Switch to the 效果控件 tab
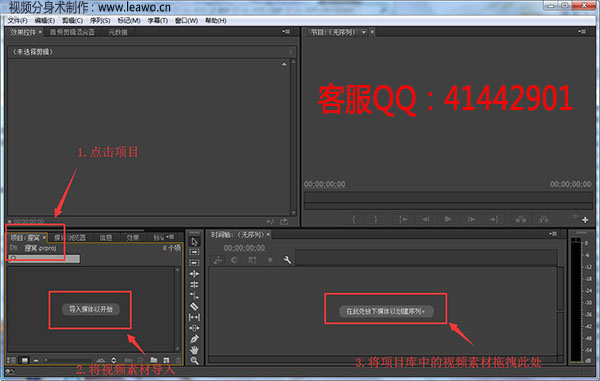This screenshot has width=600, height=381. (23, 32)
